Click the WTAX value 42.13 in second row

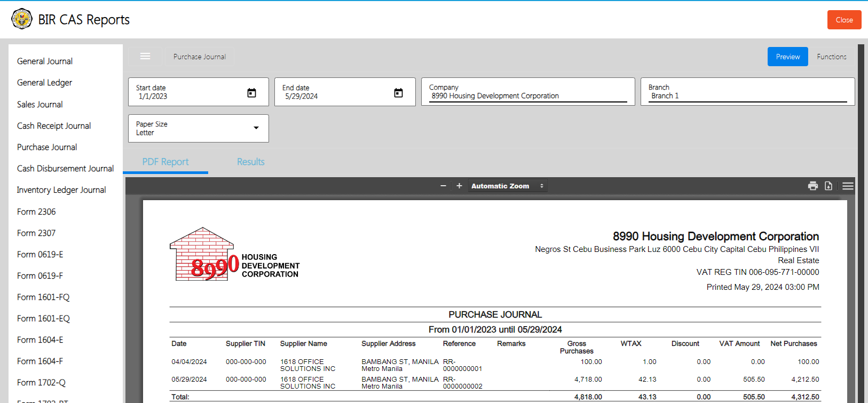pyautogui.click(x=648, y=380)
